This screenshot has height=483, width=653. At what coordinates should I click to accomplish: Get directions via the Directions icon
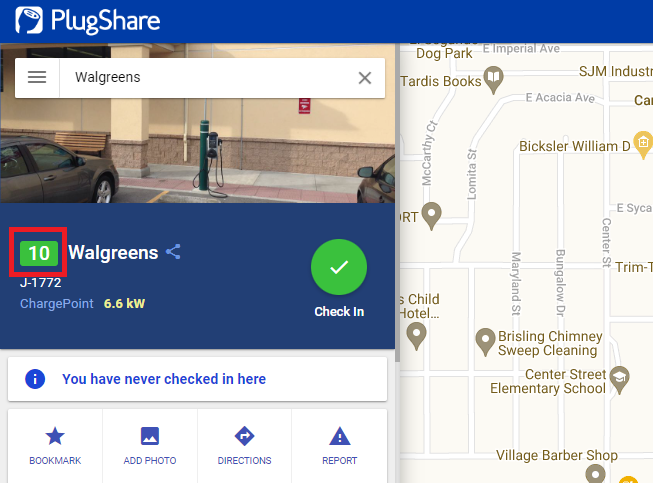244,436
